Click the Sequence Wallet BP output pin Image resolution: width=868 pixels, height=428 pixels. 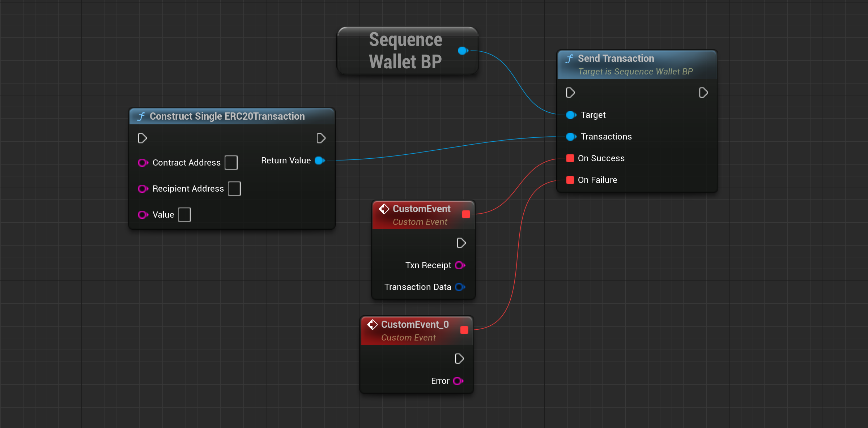click(463, 51)
